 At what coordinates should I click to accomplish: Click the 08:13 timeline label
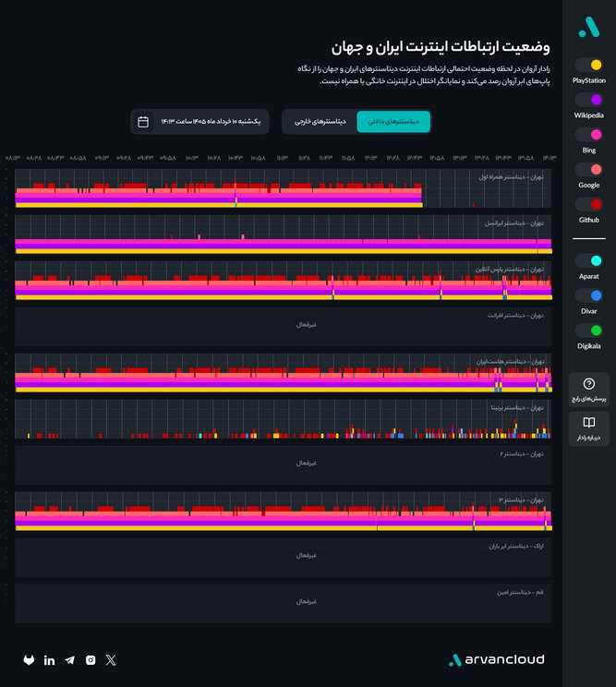click(x=13, y=158)
